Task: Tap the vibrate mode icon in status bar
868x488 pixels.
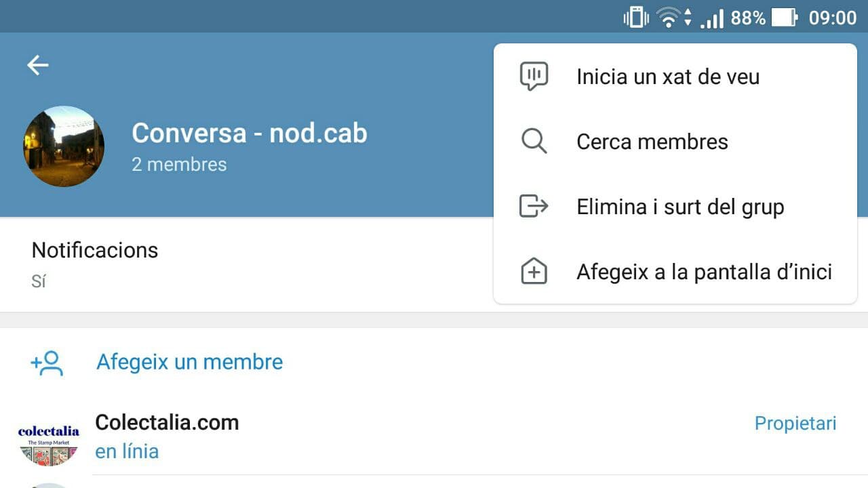Action: pos(635,18)
